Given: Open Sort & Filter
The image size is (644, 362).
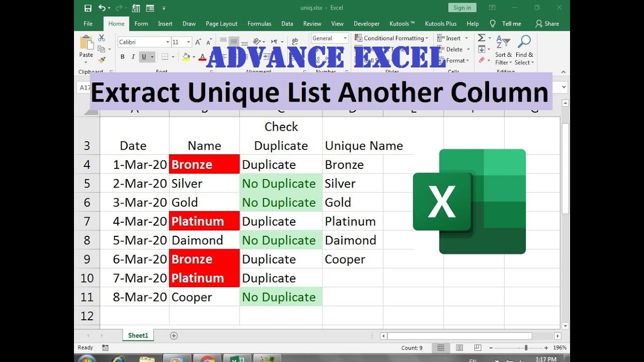Looking at the screenshot, I should (503, 50).
